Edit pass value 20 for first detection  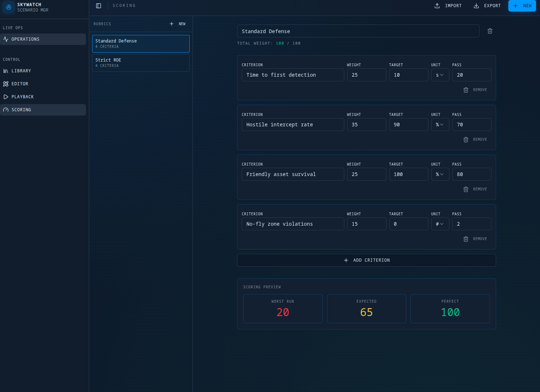tap(472, 75)
